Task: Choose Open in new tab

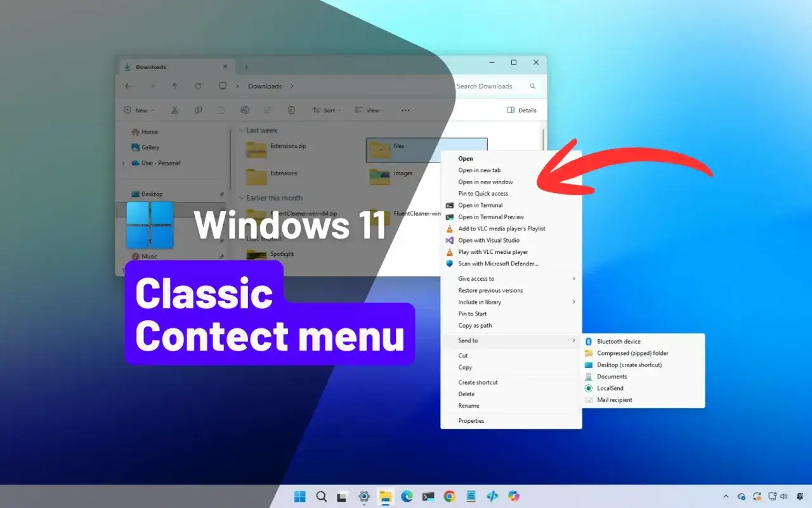Action: 511,170
